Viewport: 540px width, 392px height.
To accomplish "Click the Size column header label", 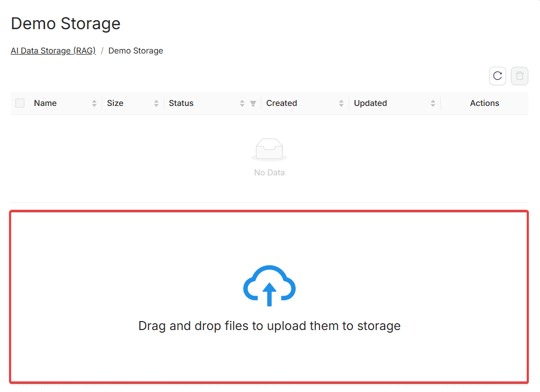I will point(115,103).
